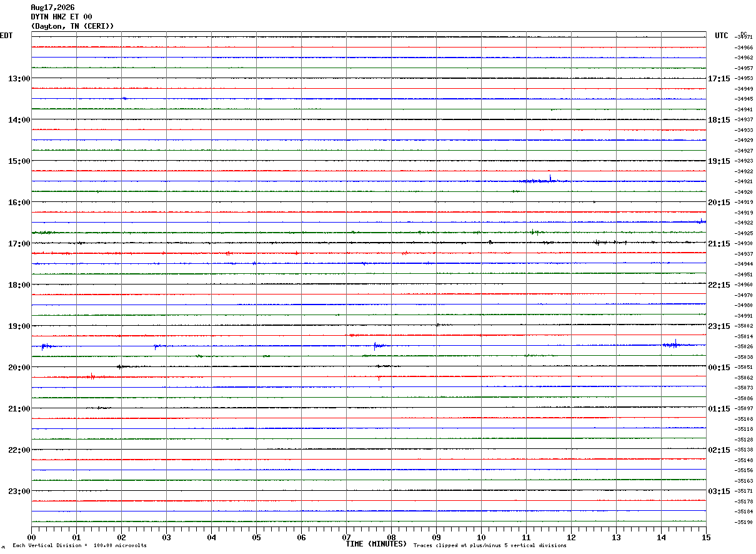756x554 pixels.
Task: Click the 17:15 UTC time label
Action: pyautogui.click(x=719, y=79)
